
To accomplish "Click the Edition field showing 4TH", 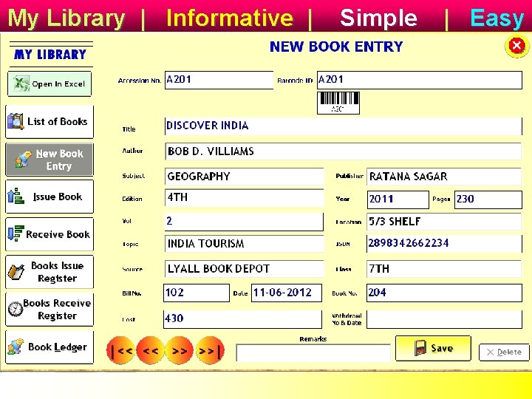I will tap(245, 198).
